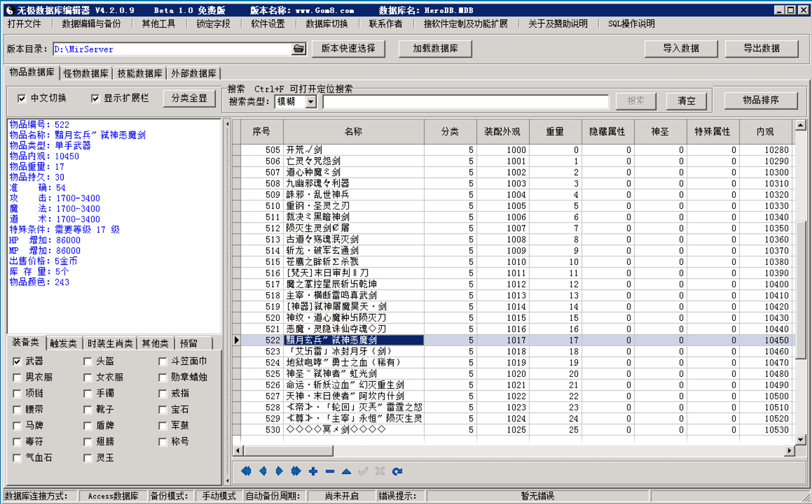Click the 导出数据 button
Viewport: 812px width, 504px height.
762,48
